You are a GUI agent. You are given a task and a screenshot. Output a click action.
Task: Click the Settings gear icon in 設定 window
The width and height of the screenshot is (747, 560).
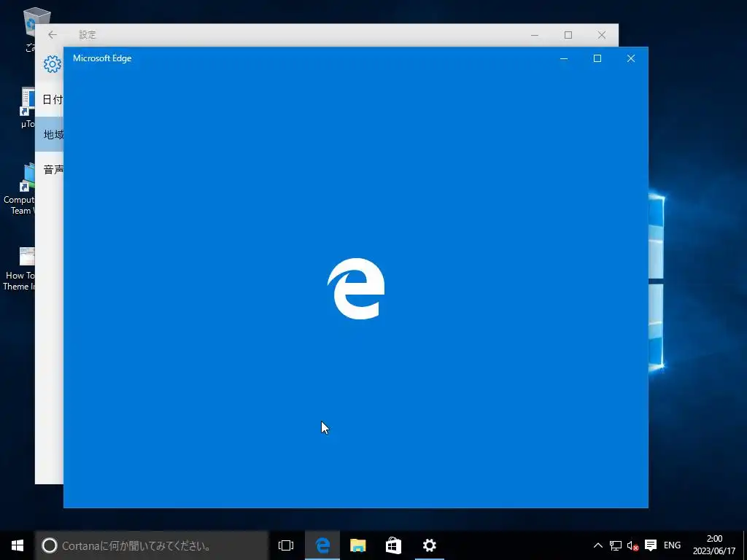tap(52, 64)
